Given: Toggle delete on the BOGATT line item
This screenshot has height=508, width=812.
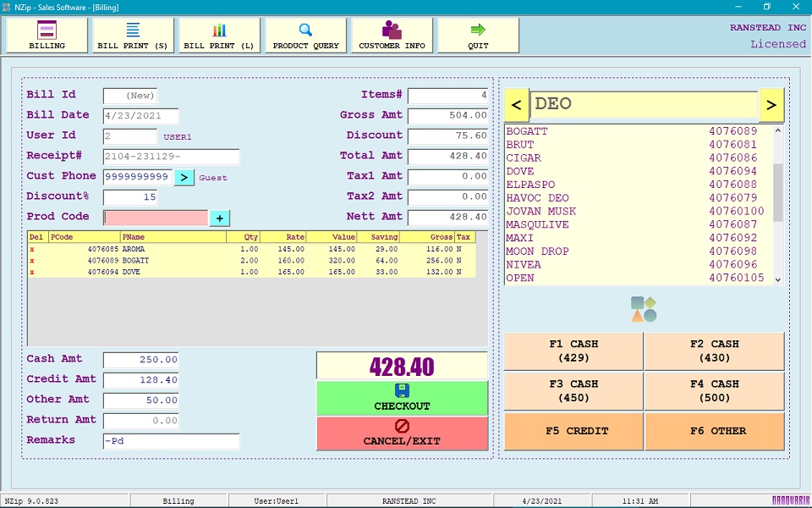Looking at the screenshot, I should point(32,259).
